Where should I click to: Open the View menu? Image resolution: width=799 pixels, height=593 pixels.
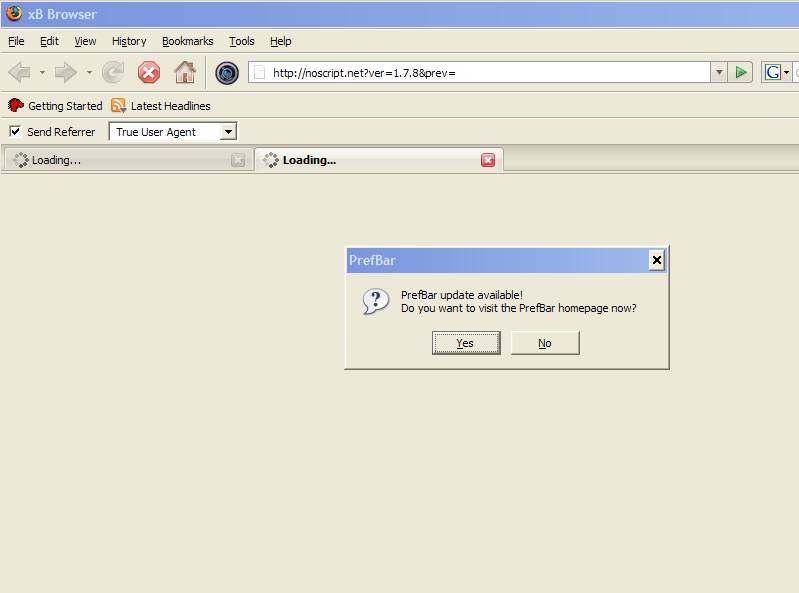pos(85,41)
